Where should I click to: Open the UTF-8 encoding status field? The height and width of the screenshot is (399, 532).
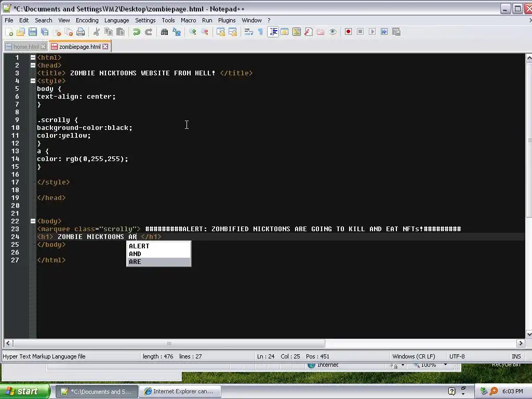457,356
